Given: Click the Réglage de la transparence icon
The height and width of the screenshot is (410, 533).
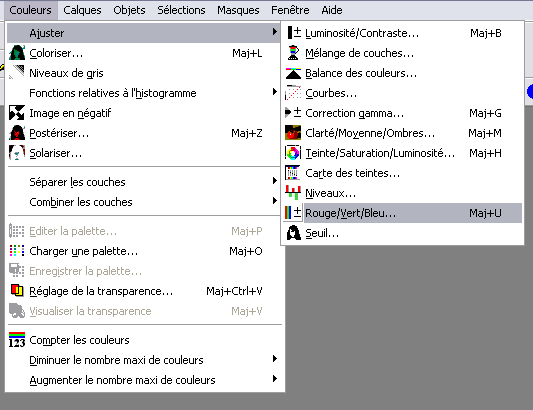Looking at the screenshot, I should point(17,291).
